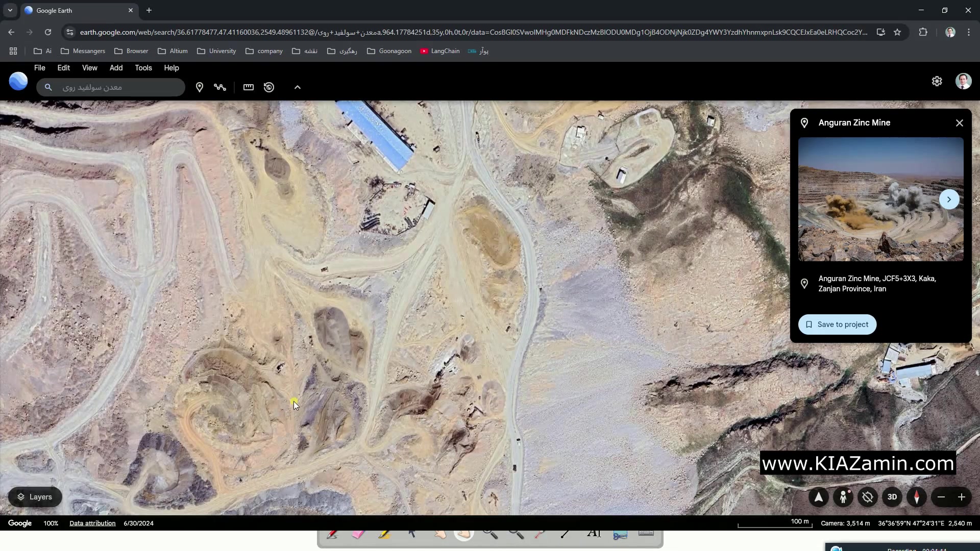Click the fly to my location arrow
Image resolution: width=980 pixels, height=551 pixels.
(x=819, y=497)
